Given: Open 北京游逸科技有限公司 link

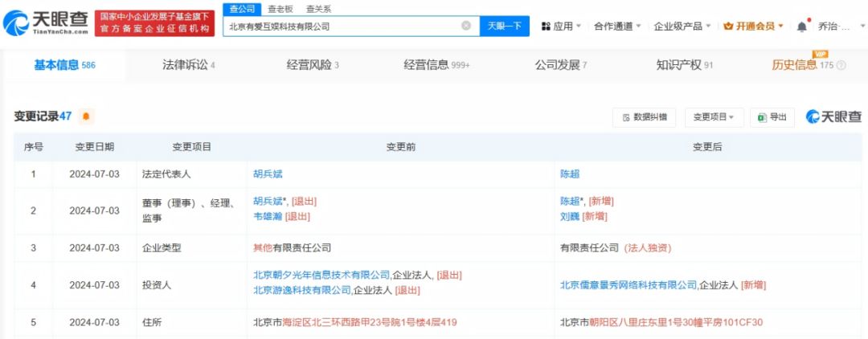Looking at the screenshot, I should [x=301, y=290].
